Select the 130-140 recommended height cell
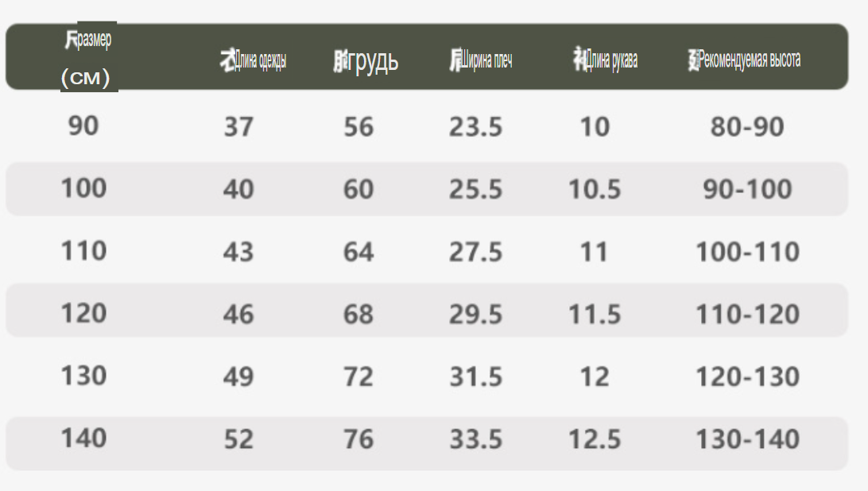This screenshot has width=868, height=491. pos(747,439)
